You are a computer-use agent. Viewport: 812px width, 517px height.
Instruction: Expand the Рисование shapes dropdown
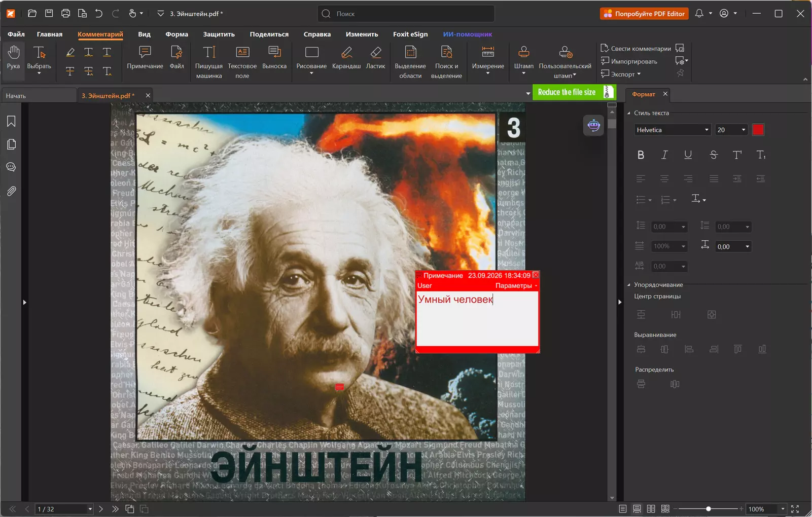[311, 73]
